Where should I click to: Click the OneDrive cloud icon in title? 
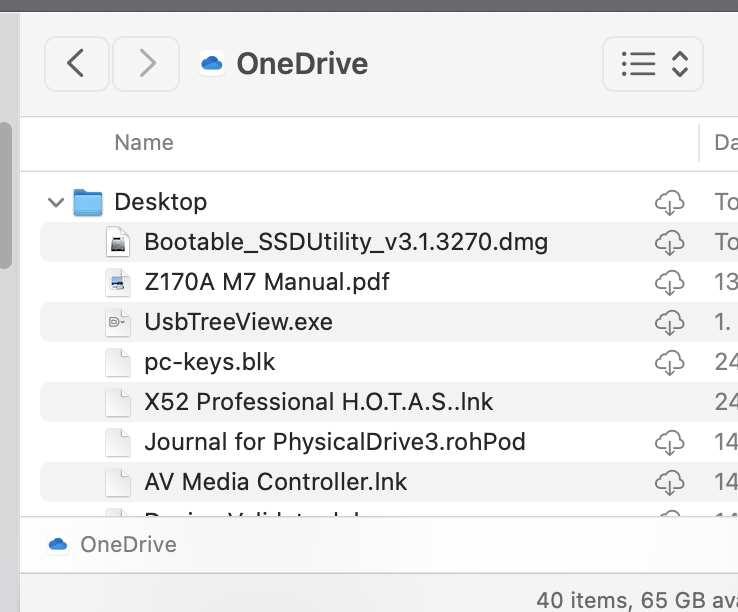coord(212,64)
